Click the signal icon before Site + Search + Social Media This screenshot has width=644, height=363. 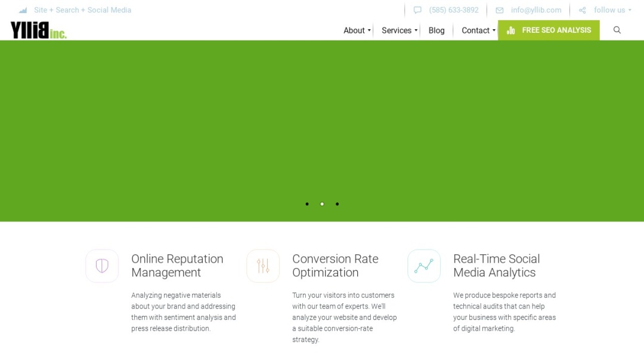(x=23, y=10)
